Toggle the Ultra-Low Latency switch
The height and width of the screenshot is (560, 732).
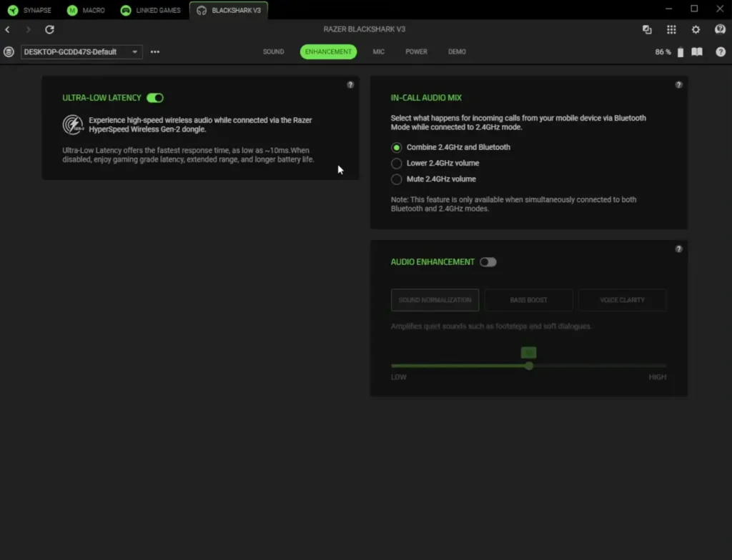coord(155,98)
